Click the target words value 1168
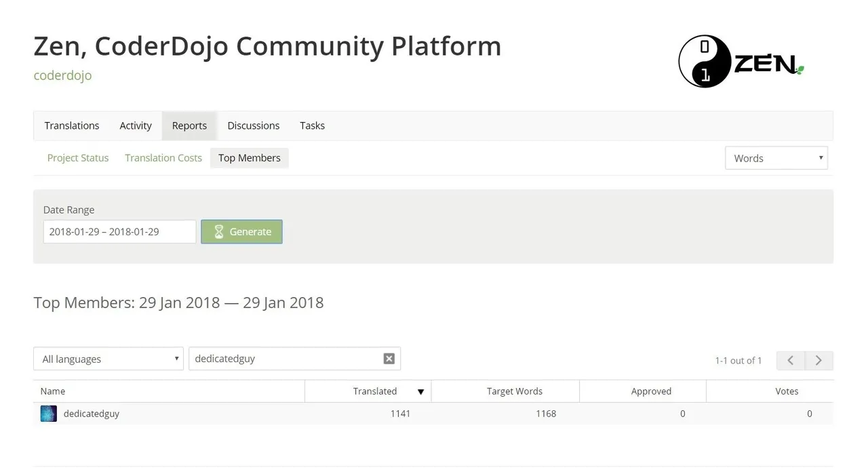Image resolution: width=868 pixels, height=470 pixels. point(546,414)
